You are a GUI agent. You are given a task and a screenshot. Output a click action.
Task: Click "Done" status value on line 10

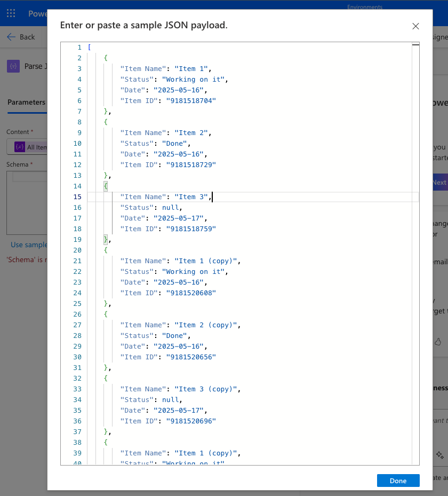point(174,144)
